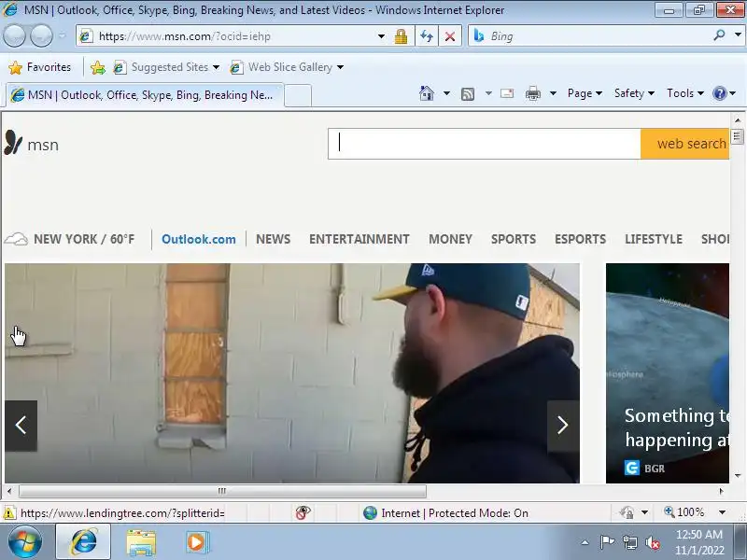Go to the NEWS section
The image size is (747, 560).
(273, 239)
